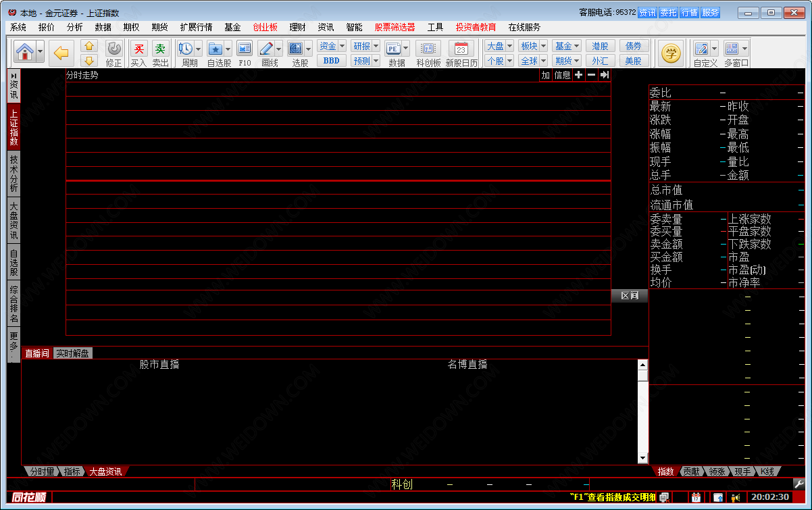The height and width of the screenshot is (510, 812).
Task: Open the 报价 menu
Action: [47, 27]
